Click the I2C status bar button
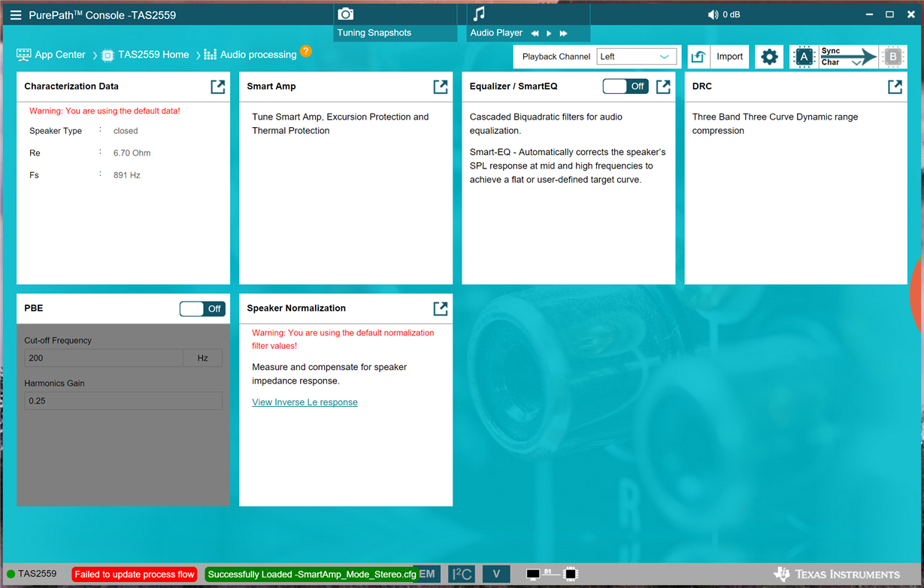This screenshot has width=924, height=588. click(462, 574)
